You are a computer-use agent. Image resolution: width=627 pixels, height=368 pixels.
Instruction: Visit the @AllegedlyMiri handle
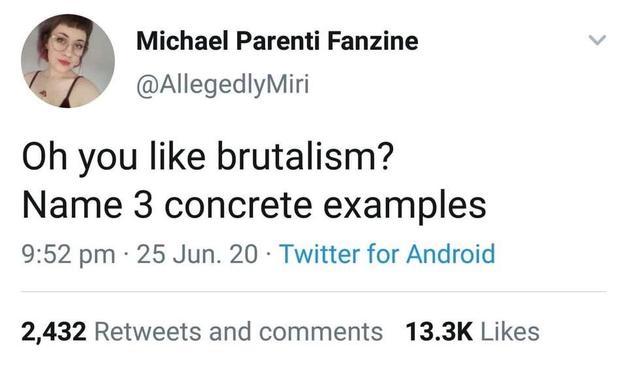pyautogui.click(x=222, y=85)
